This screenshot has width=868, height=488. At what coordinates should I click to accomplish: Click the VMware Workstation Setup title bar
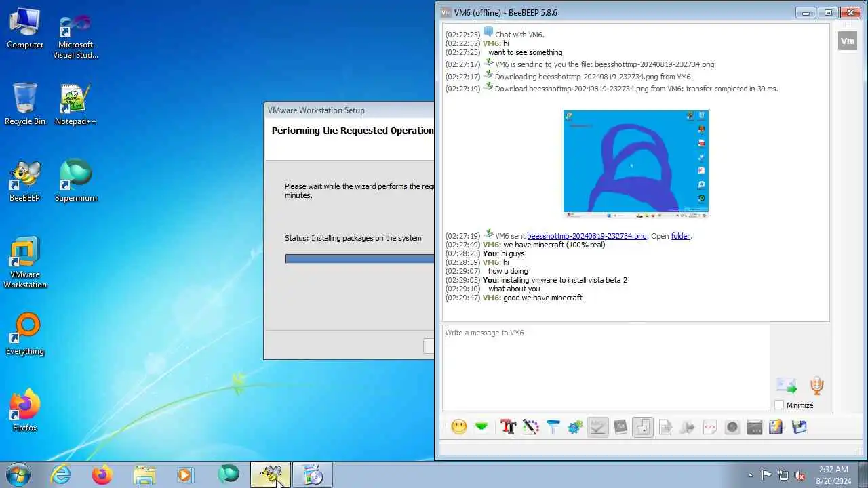click(x=349, y=110)
